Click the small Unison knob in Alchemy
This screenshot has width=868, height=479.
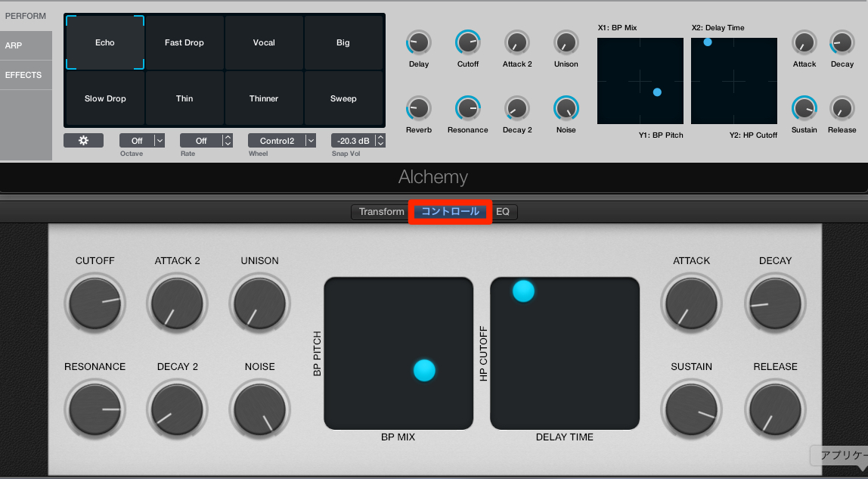[566, 42]
